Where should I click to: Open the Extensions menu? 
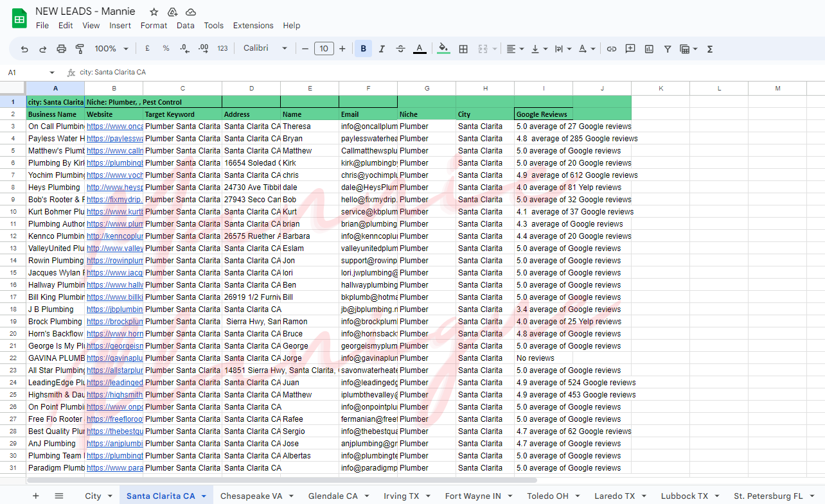(253, 26)
